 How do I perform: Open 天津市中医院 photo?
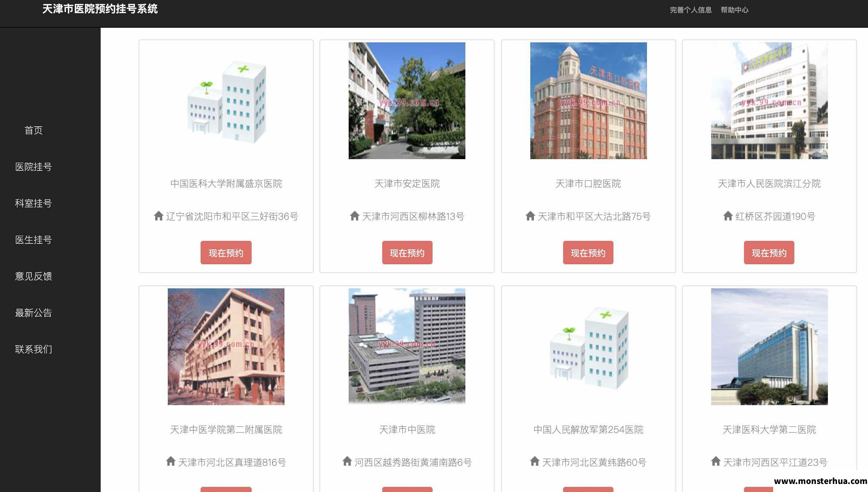coord(407,347)
